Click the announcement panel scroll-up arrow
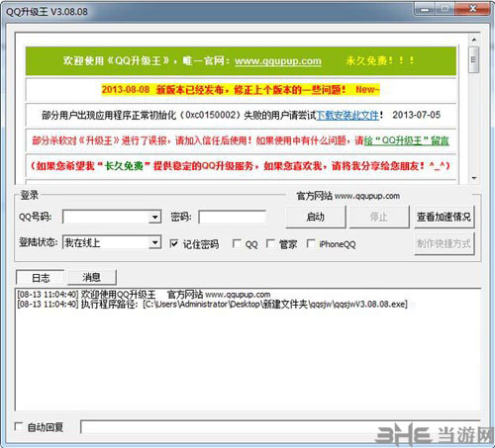This screenshot has width=495, height=448. 474,40
